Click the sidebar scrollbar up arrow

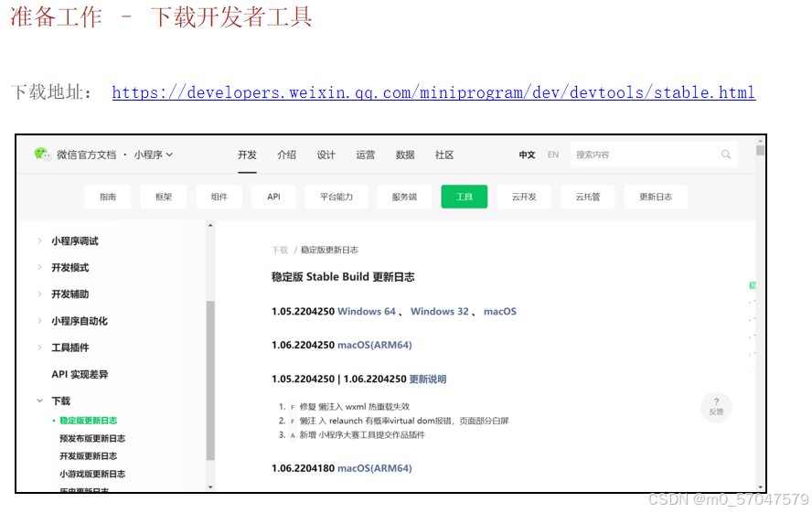pos(210,225)
